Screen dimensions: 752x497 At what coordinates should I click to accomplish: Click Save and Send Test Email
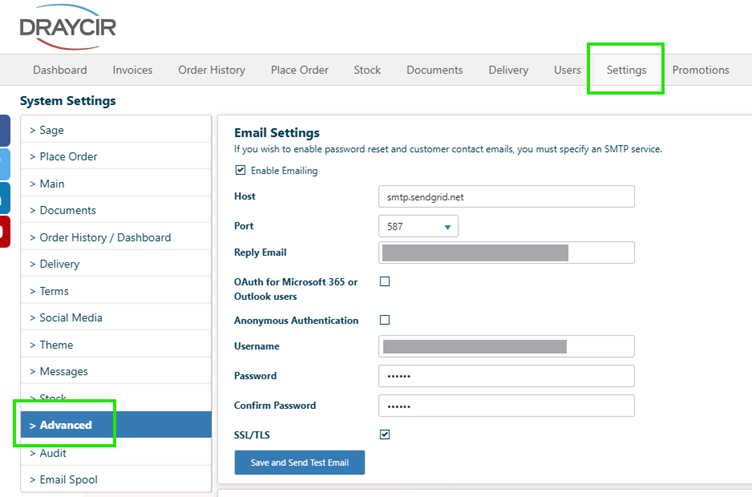coord(300,462)
